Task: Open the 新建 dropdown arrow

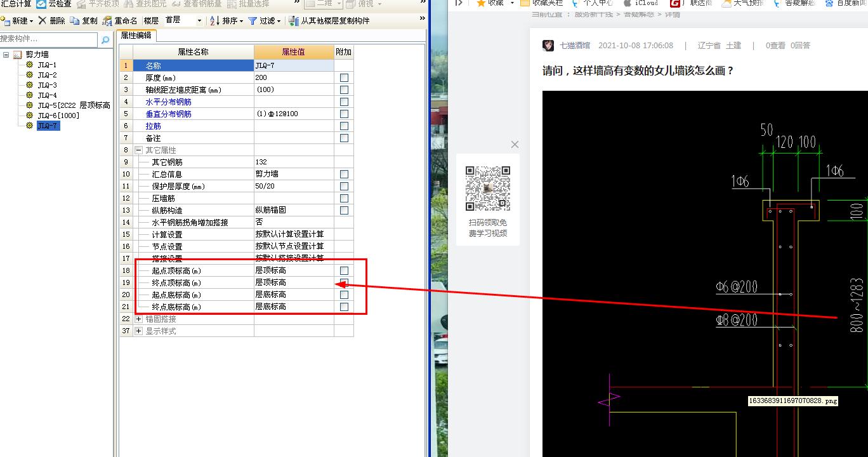Action: pyautogui.click(x=32, y=21)
